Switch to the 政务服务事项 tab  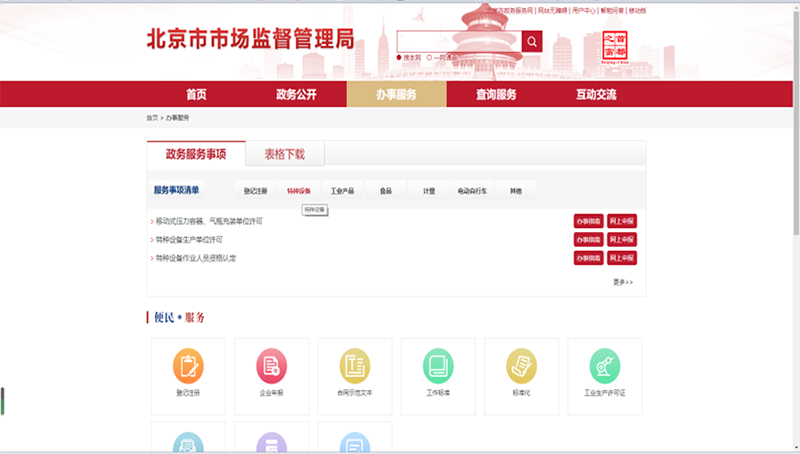tap(196, 154)
